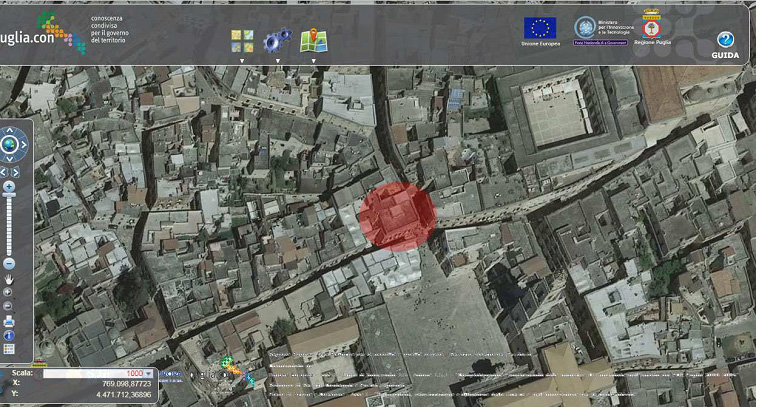Click the vertical zoom level slider

[x=9, y=225]
